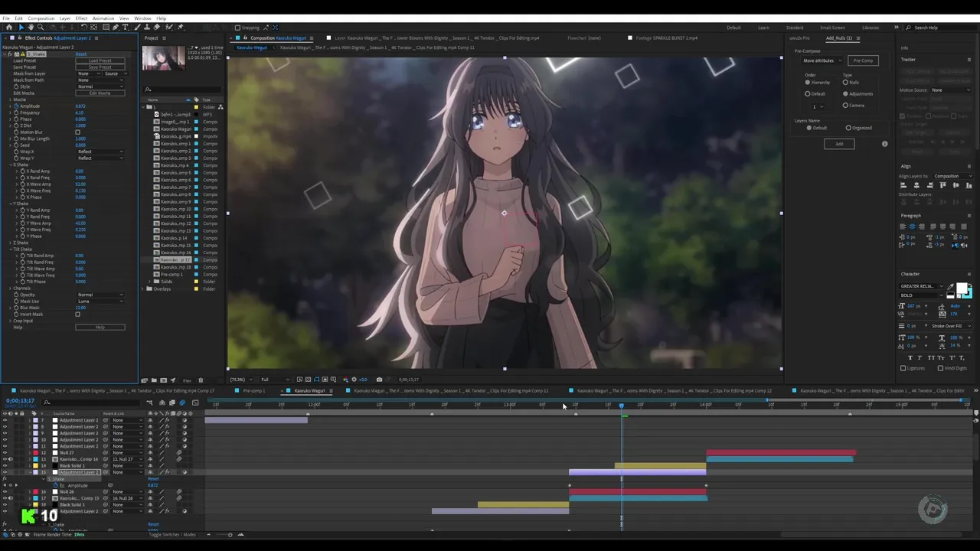Select the Hand tool

point(31,27)
